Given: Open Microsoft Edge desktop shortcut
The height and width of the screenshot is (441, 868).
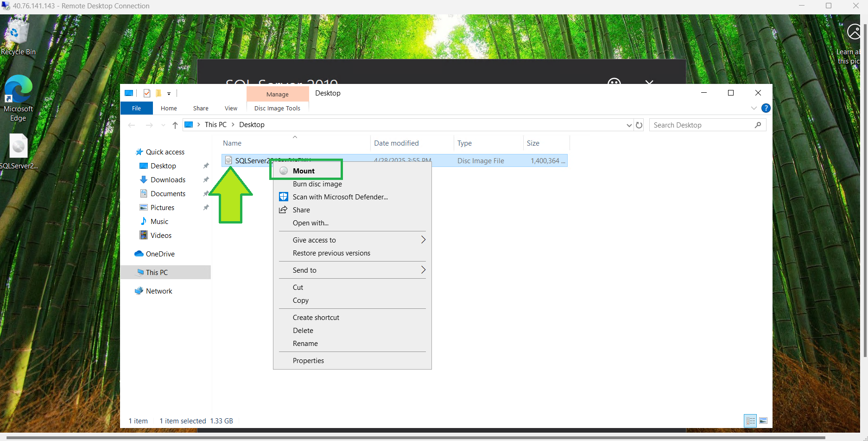Looking at the screenshot, I should coord(18,98).
